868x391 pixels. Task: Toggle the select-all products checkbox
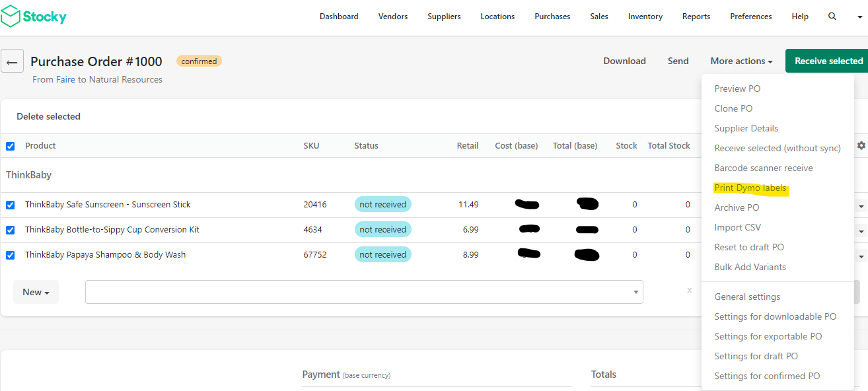pyautogui.click(x=10, y=146)
